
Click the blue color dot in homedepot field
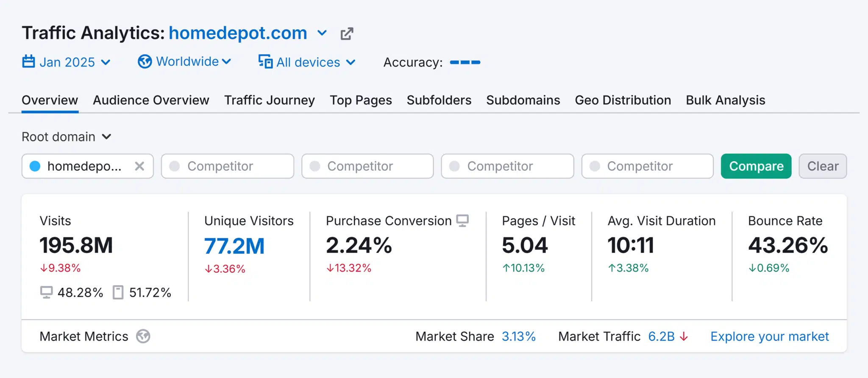click(35, 166)
